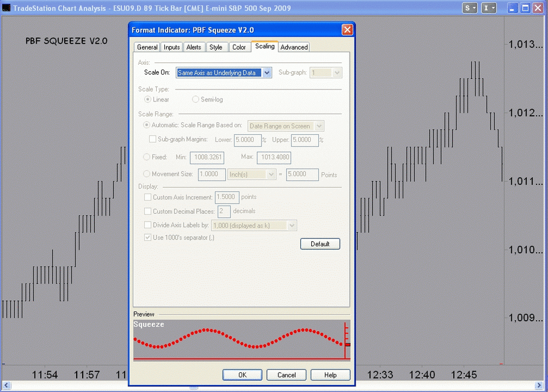Viewport: 548px width, 392px height.
Task: Click the Custom Axis Increment points field
Action: [x=227, y=197]
